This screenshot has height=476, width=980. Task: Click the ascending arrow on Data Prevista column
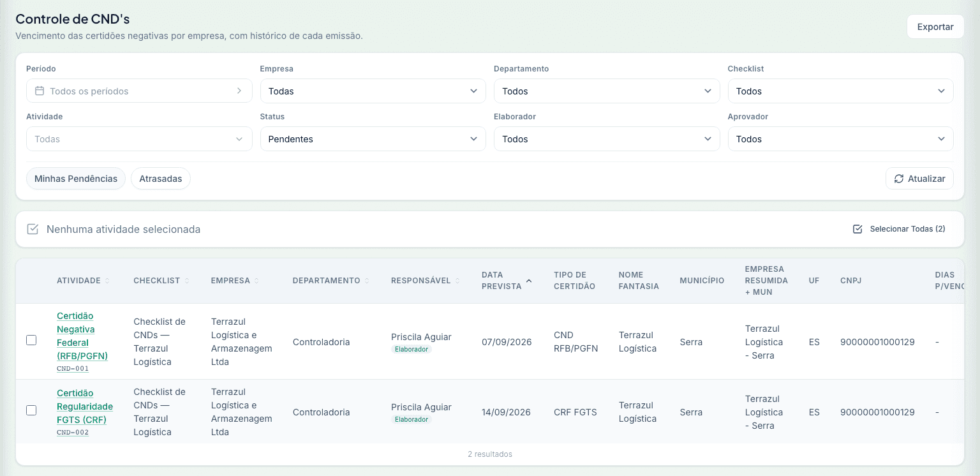coord(529,281)
